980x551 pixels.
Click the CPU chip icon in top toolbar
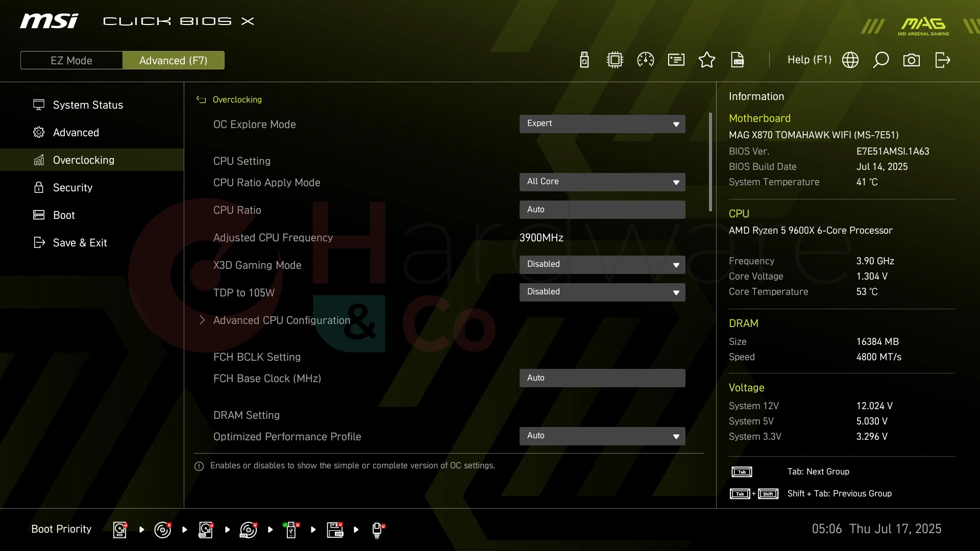[x=615, y=60]
